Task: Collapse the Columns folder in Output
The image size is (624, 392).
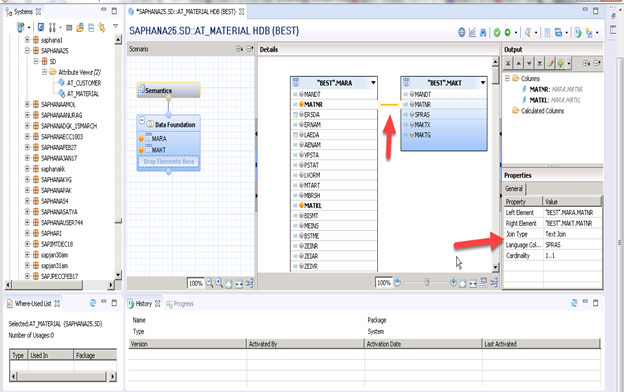Action: (x=507, y=78)
